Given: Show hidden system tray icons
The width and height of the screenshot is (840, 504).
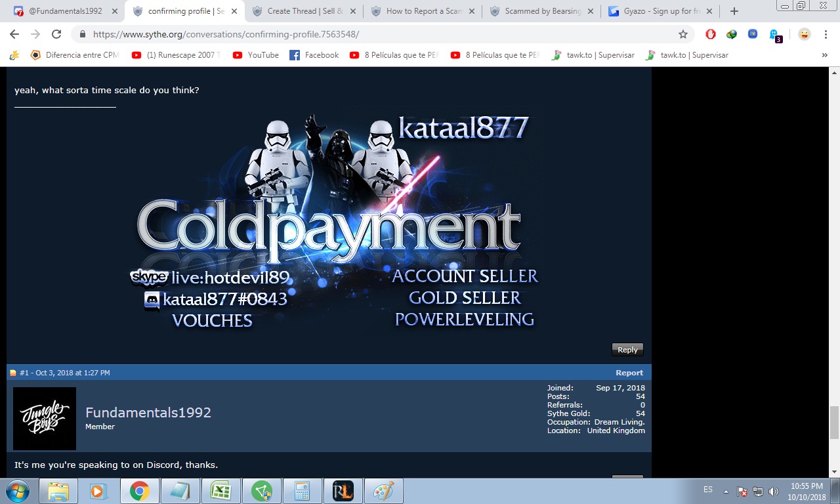Looking at the screenshot, I should coord(726,492).
